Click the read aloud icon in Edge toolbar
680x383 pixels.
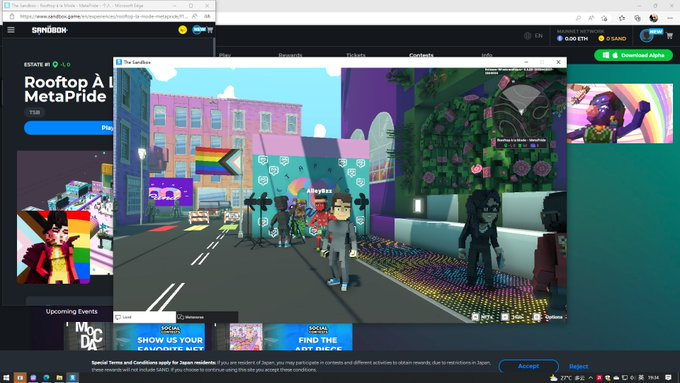click(591, 18)
